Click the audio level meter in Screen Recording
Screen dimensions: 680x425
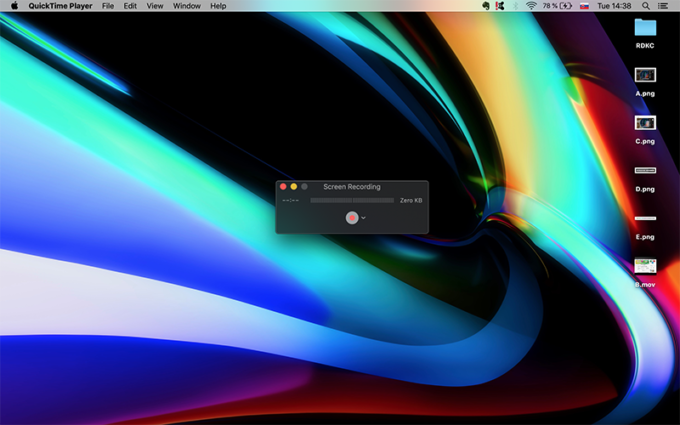(352, 200)
